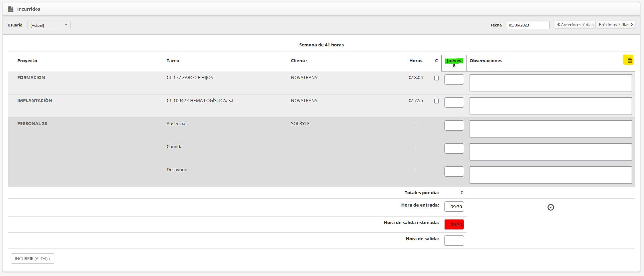Click hours value 0/ 8,04
Image resolution: width=644 pixels, height=276 pixels.
click(x=416, y=77)
